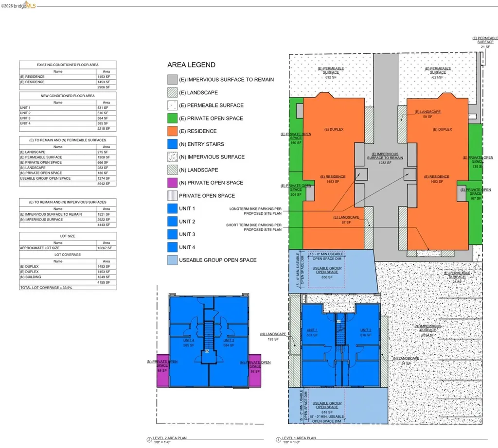Select the green (E) Private Open Space legend swatch
Image resolution: width=498 pixels, height=448 pixels.
pyautogui.click(x=172, y=118)
